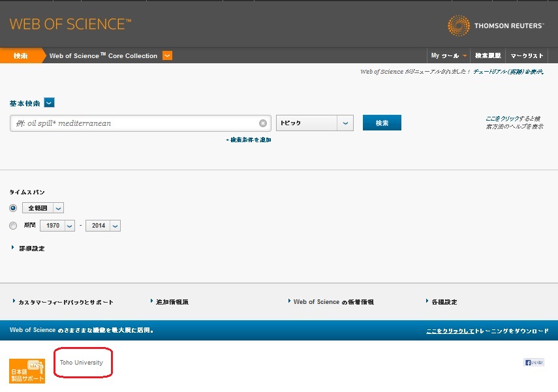
Task: Click the タイムスパン heading
Action: click(x=27, y=192)
